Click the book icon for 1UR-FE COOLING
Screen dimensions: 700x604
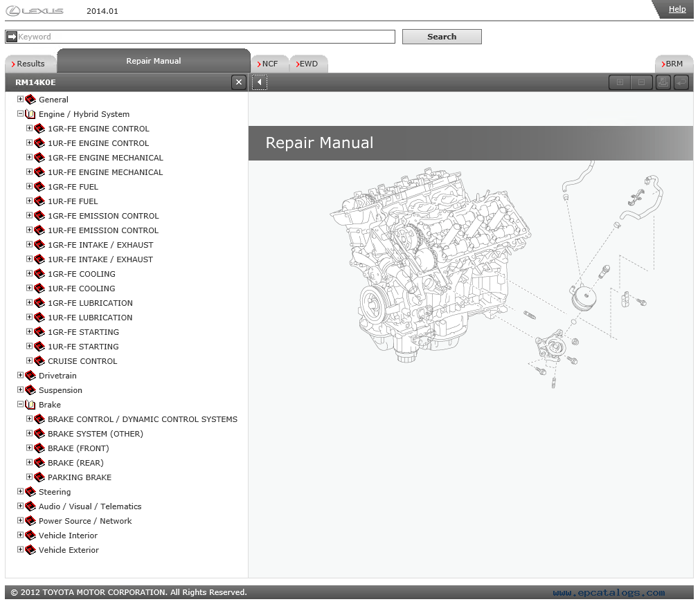pos(39,289)
